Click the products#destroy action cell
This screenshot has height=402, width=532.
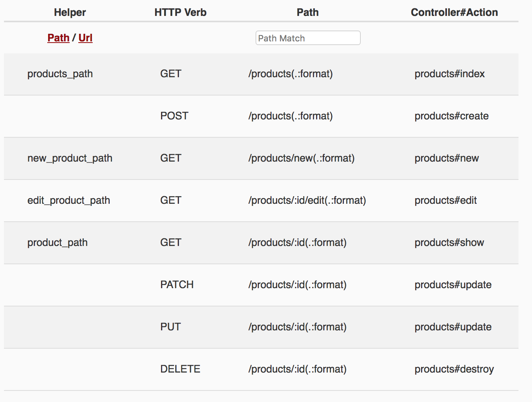click(x=454, y=369)
